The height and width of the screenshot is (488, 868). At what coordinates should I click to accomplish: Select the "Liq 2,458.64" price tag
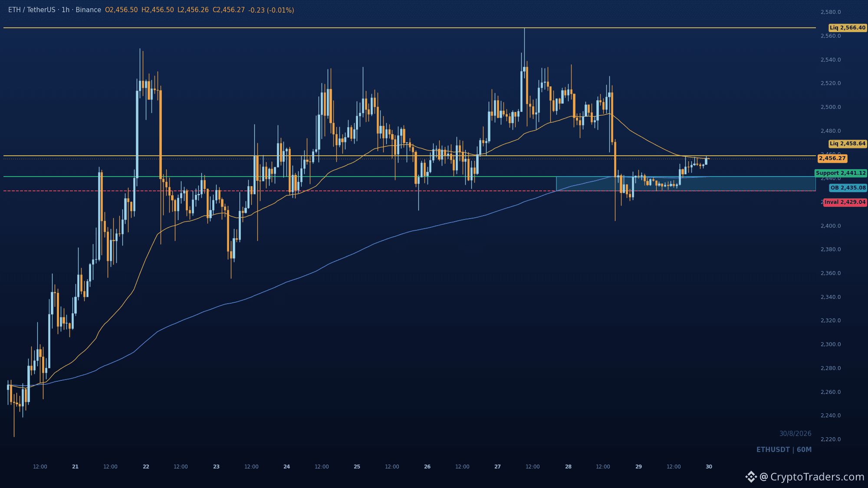point(848,144)
